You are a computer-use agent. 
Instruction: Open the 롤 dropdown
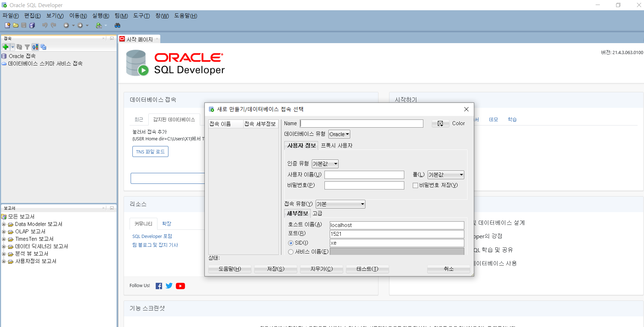[446, 175]
